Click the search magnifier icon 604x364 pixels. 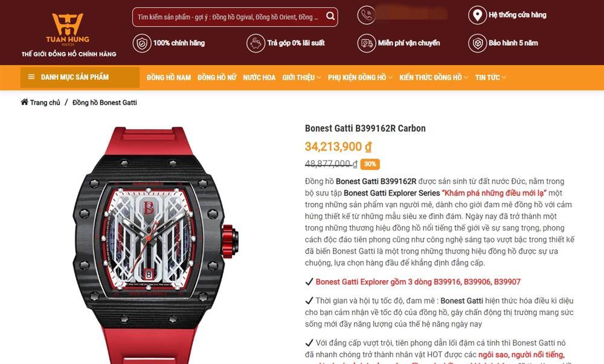coord(330,16)
